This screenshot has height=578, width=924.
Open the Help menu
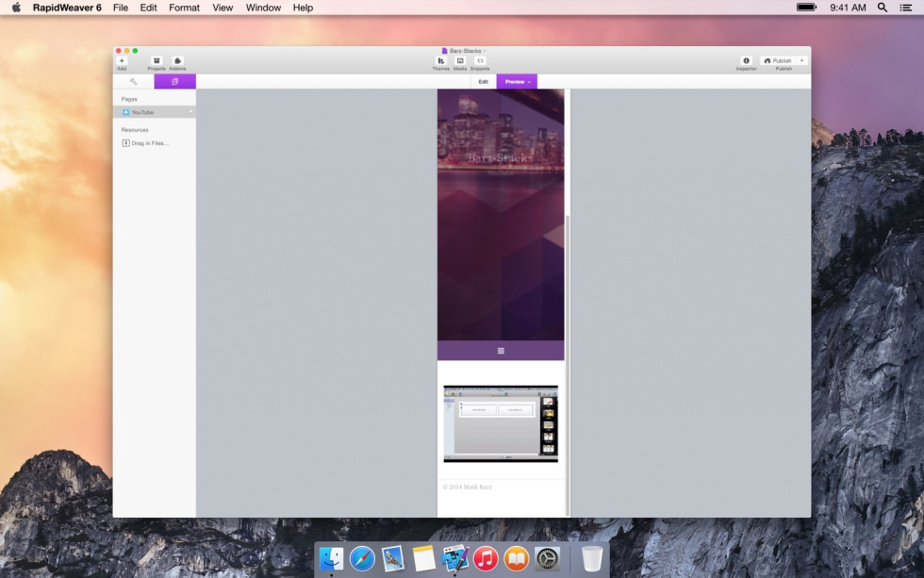303,8
